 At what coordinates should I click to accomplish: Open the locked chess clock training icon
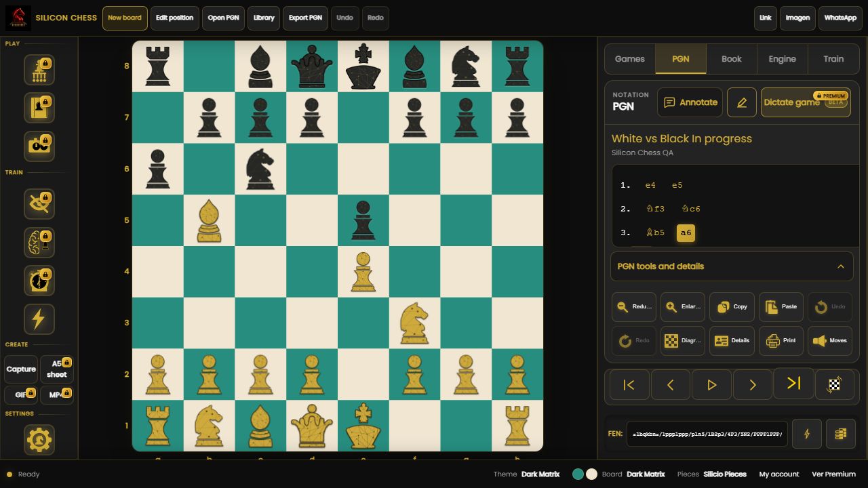pos(39,280)
